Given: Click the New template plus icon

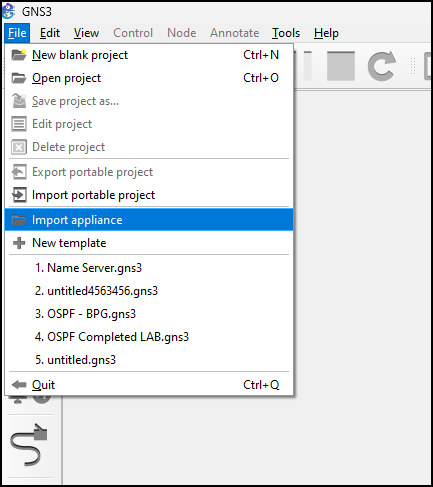Looking at the screenshot, I should [x=19, y=243].
